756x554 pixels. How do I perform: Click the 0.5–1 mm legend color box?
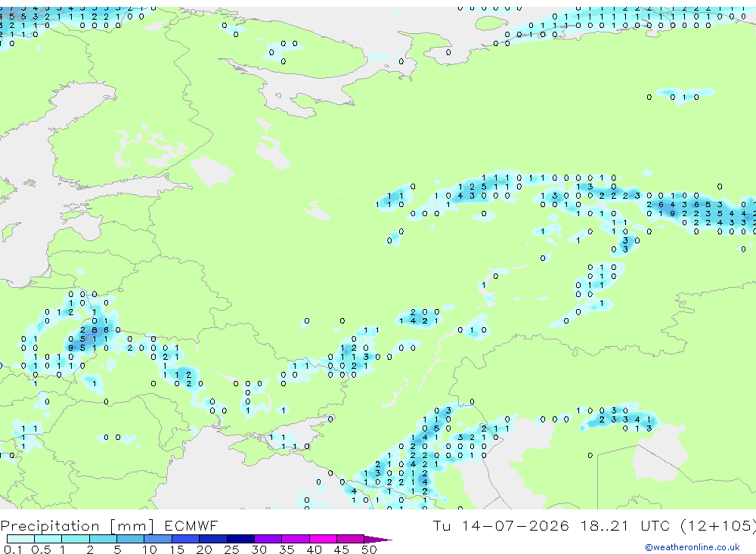(x=48, y=539)
